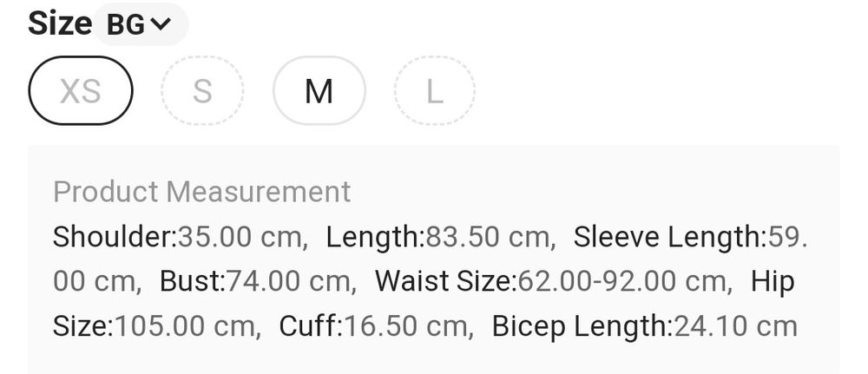Select size M

point(319,90)
